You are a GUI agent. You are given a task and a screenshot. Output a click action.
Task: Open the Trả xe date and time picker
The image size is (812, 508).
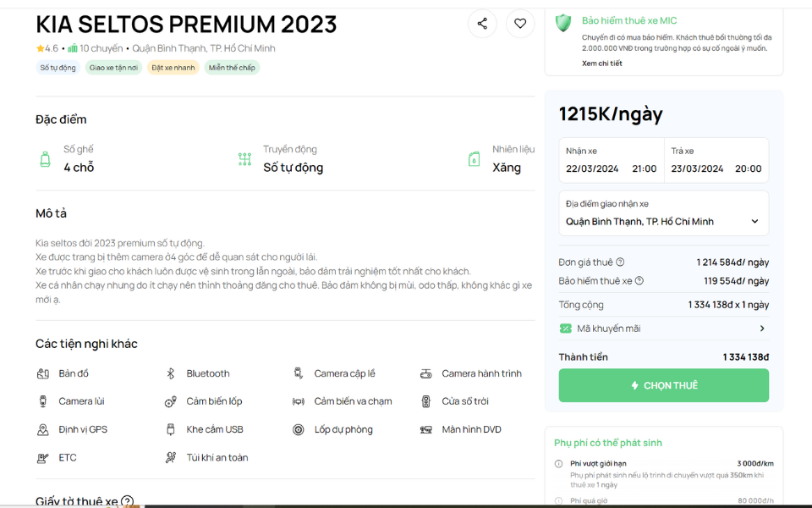pos(716,160)
